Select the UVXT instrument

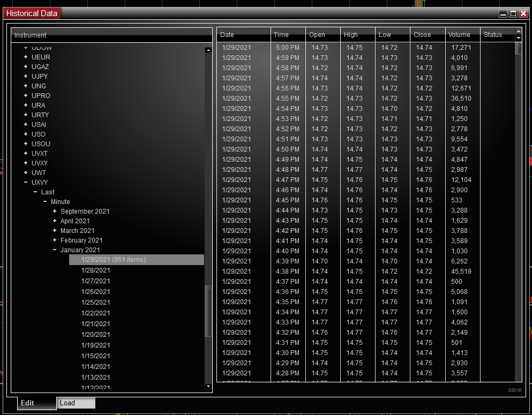pos(40,154)
